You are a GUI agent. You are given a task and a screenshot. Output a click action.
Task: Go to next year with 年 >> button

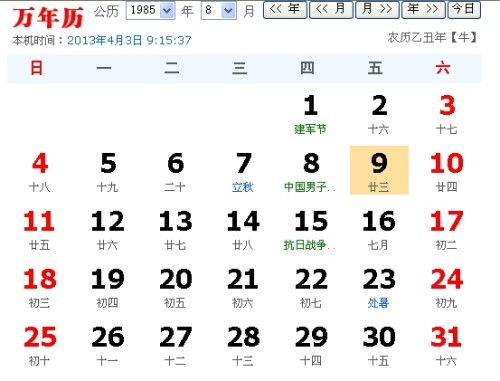[423, 10]
